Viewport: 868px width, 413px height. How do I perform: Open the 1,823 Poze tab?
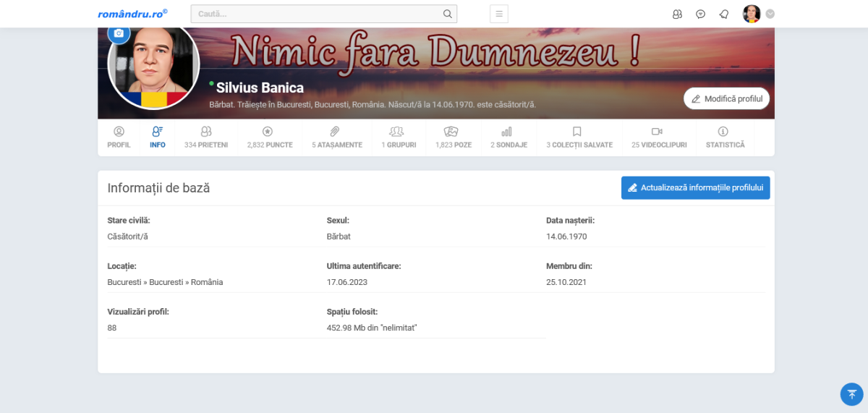[453, 137]
